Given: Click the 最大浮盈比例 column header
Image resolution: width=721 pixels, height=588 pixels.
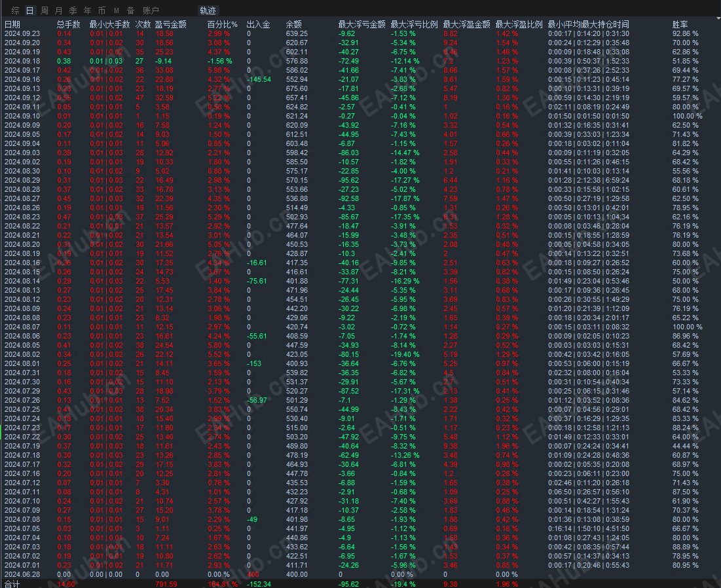Looking at the screenshot, I should click(x=519, y=24).
